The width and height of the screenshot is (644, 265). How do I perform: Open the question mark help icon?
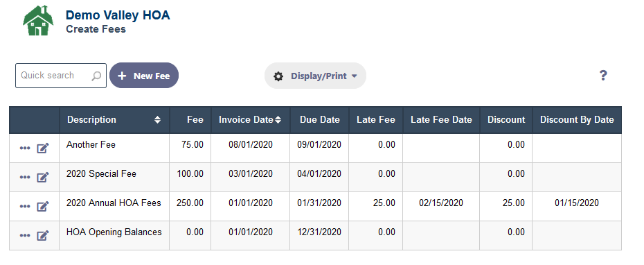tap(602, 76)
